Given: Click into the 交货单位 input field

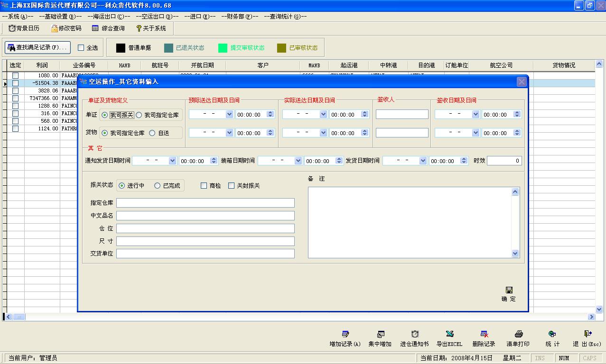Looking at the screenshot, I should click(x=205, y=254).
